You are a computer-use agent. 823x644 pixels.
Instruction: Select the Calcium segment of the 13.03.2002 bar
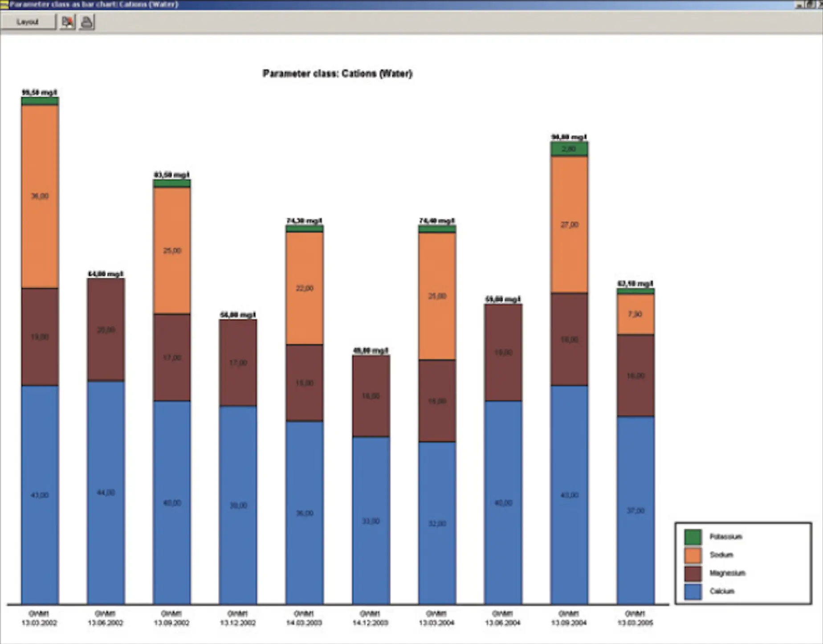40,495
